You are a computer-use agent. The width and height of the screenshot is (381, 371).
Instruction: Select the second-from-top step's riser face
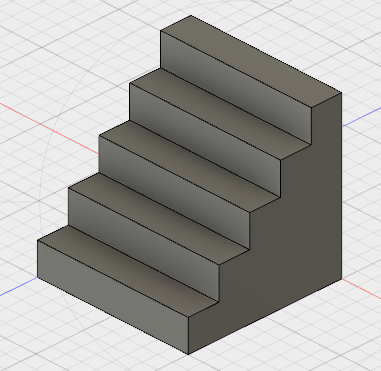(205, 140)
